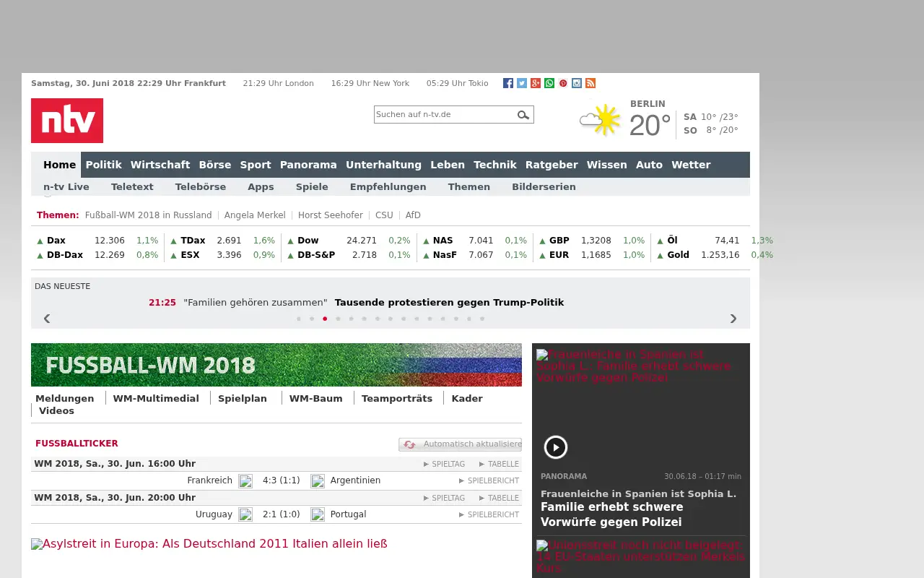Viewport: 924px width, 578px height.
Task: Open the Politik menu
Action: pos(104,165)
